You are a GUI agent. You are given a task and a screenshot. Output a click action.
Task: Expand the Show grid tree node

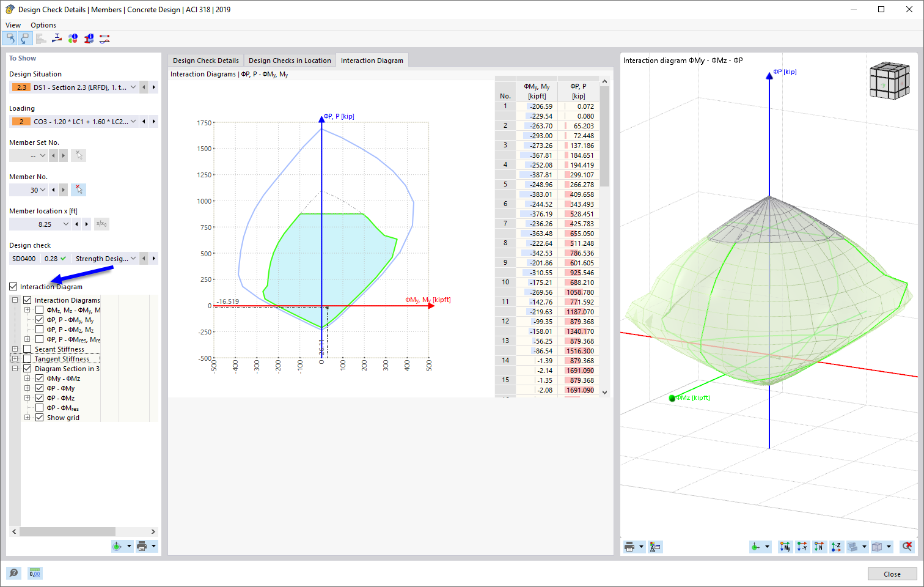point(28,418)
